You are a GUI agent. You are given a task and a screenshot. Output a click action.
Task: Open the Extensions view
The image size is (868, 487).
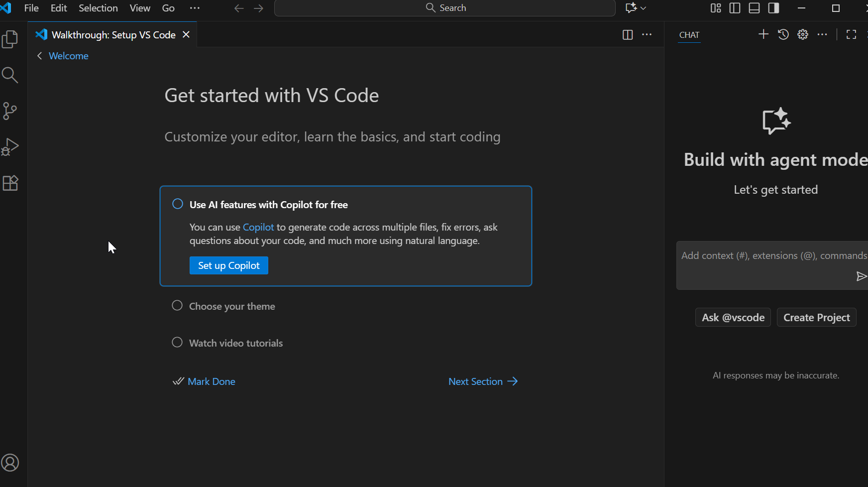tap(10, 183)
